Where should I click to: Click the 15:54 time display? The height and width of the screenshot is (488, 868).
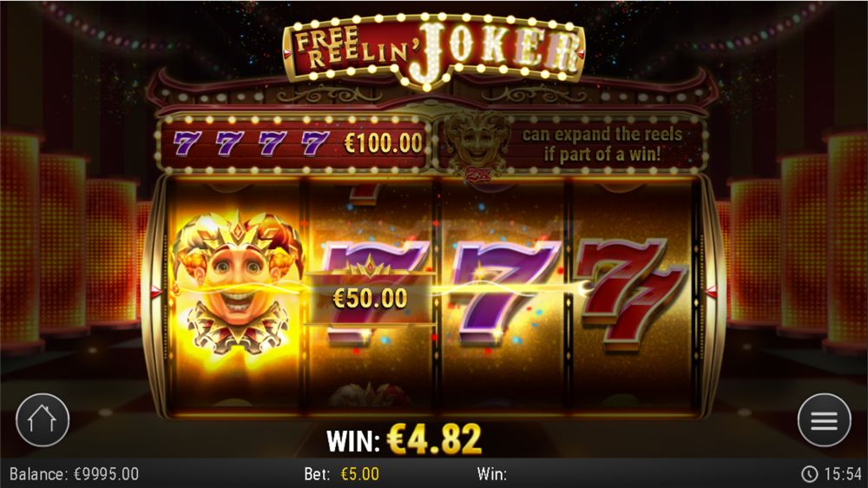point(843,474)
